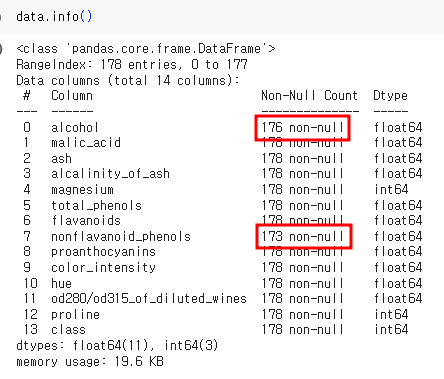Click "178 non-null" in the od280/od315_of_diluted_wines row

click(302, 299)
